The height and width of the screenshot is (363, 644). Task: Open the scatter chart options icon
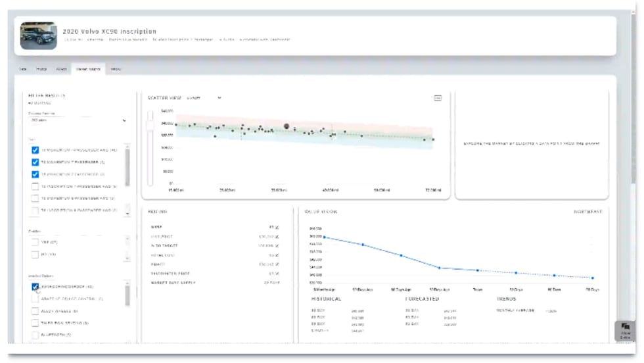click(x=438, y=98)
